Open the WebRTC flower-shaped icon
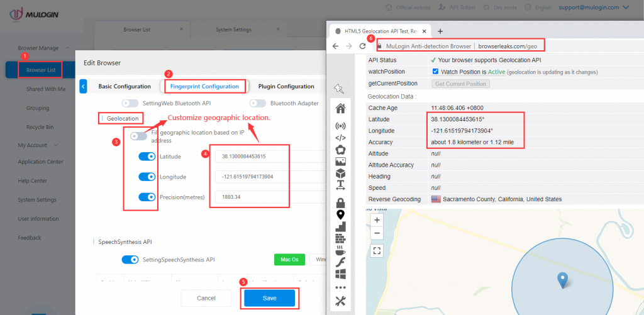644x315 pixels. pyautogui.click(x=340, y=149)
